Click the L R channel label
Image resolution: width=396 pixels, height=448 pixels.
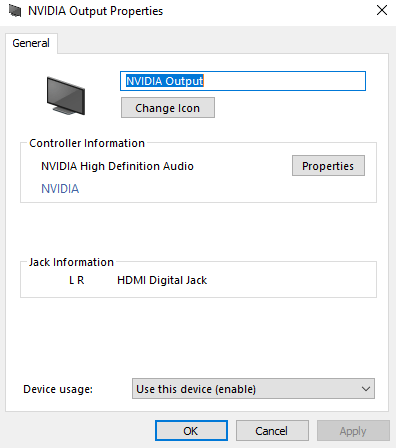77,280
